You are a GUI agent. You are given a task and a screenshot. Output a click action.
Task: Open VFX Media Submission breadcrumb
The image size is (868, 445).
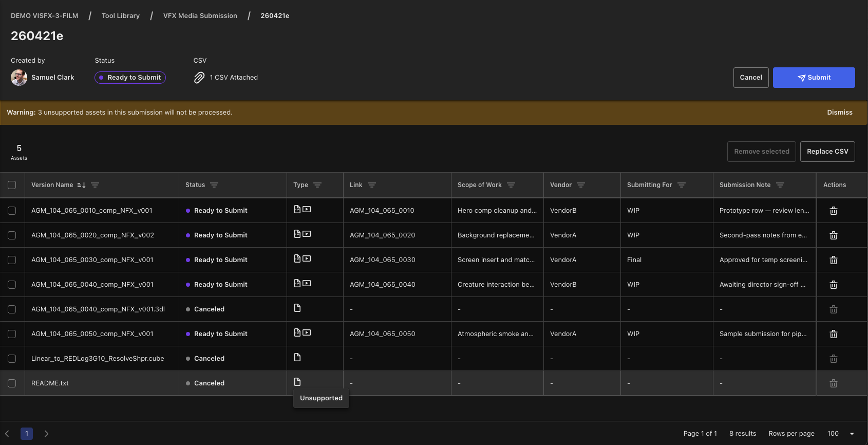click(x=200, y=16)
